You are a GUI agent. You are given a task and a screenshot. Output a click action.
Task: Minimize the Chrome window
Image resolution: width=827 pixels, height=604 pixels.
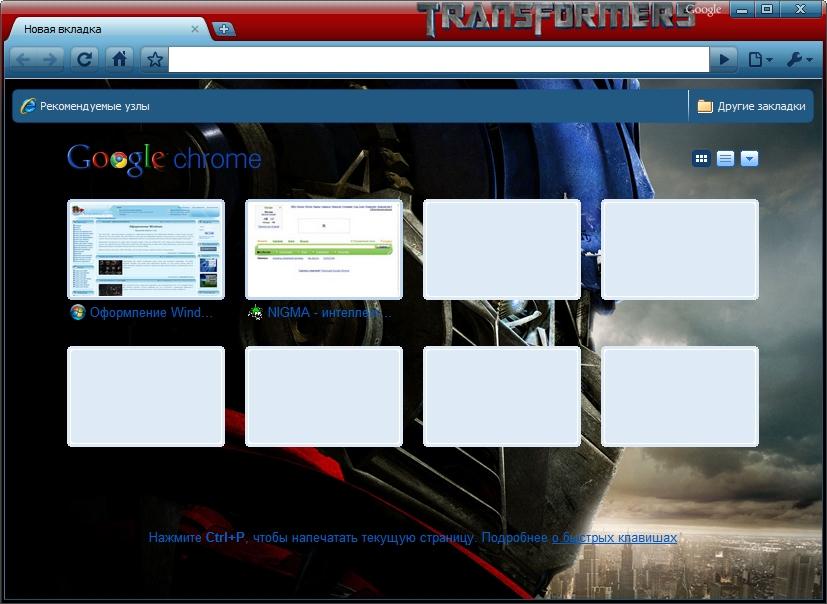(x=742, y=9)
